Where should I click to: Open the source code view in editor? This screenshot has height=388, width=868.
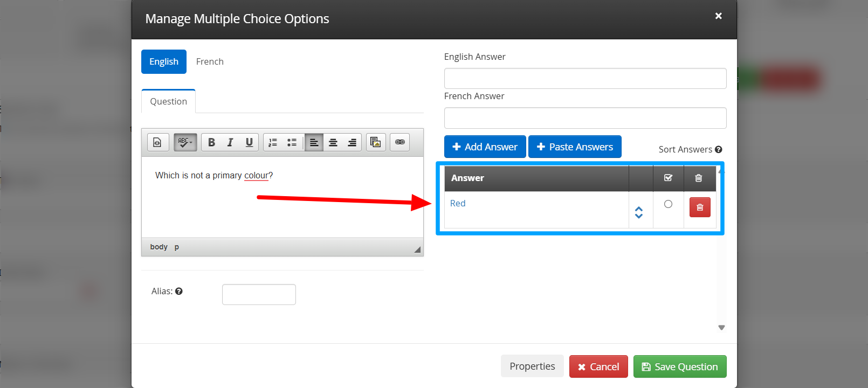(157, 142)
